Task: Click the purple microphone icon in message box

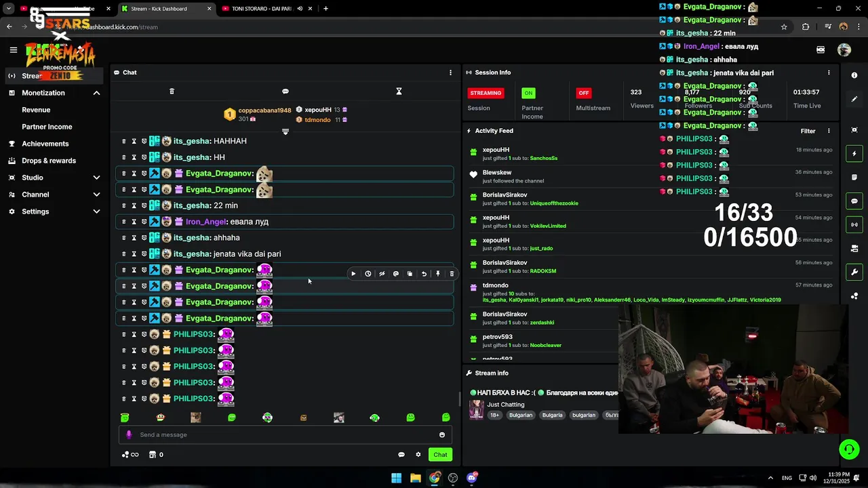Action: [x=129, y=435]
